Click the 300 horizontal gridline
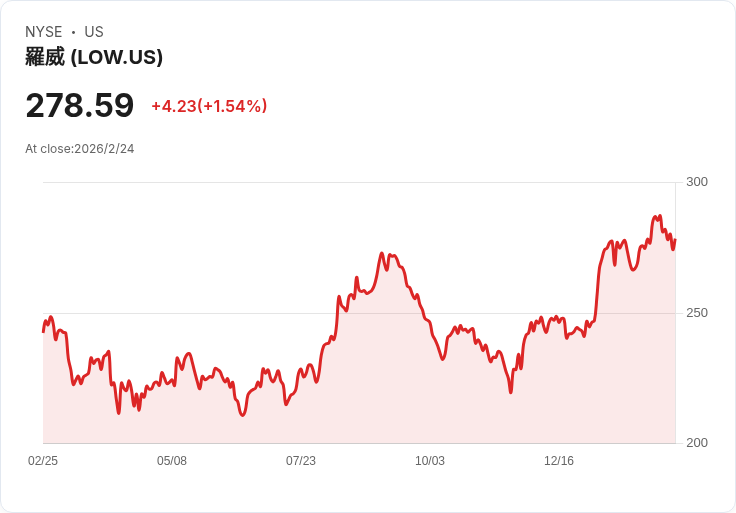This screenshot has height=513, width=736. pyautogui.click(x=360, y=182)
